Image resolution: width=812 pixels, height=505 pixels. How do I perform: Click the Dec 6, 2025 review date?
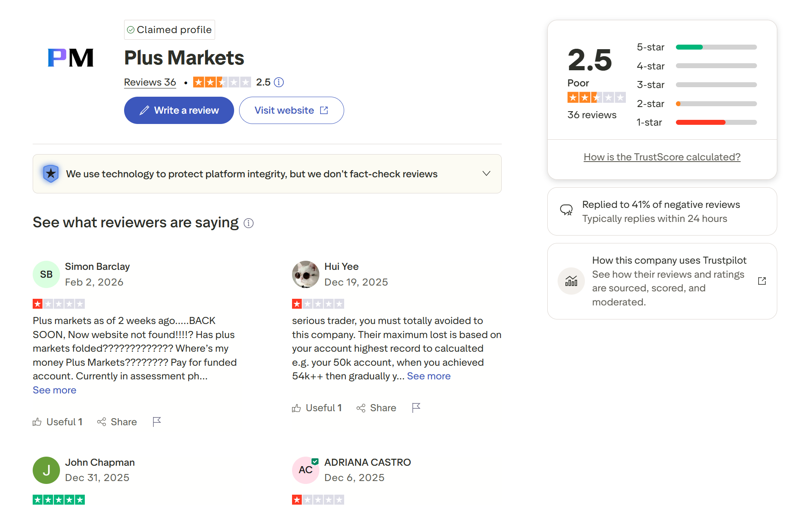point(355,478)
